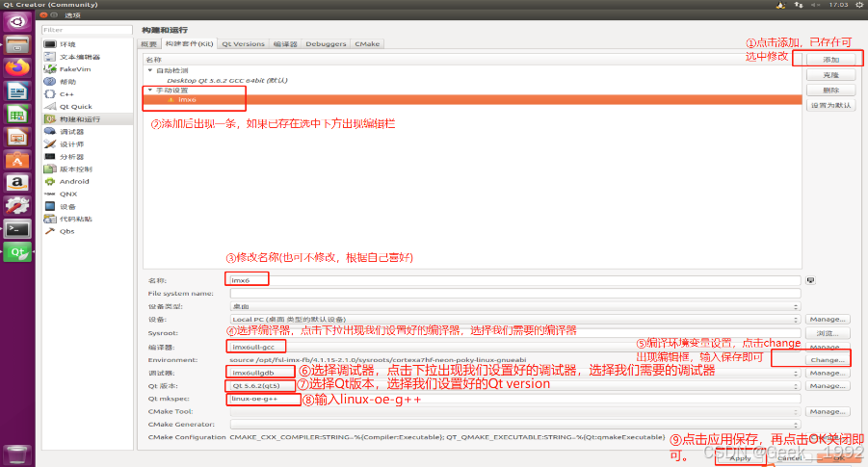Screen dimensions: 868x467
Task: Switch to the Qt Versions tab
Action: pyautogui.click(x=243, y=43)
